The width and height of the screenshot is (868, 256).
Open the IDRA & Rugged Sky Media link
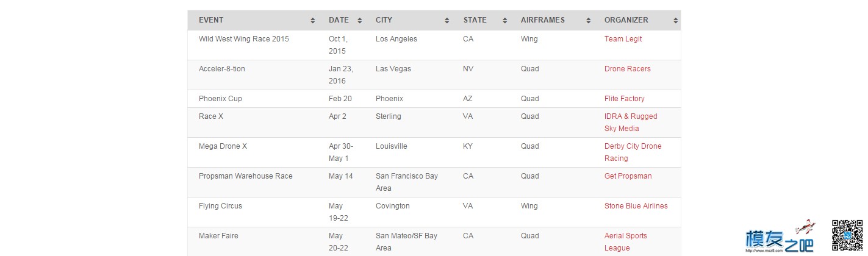coord(631,123)
